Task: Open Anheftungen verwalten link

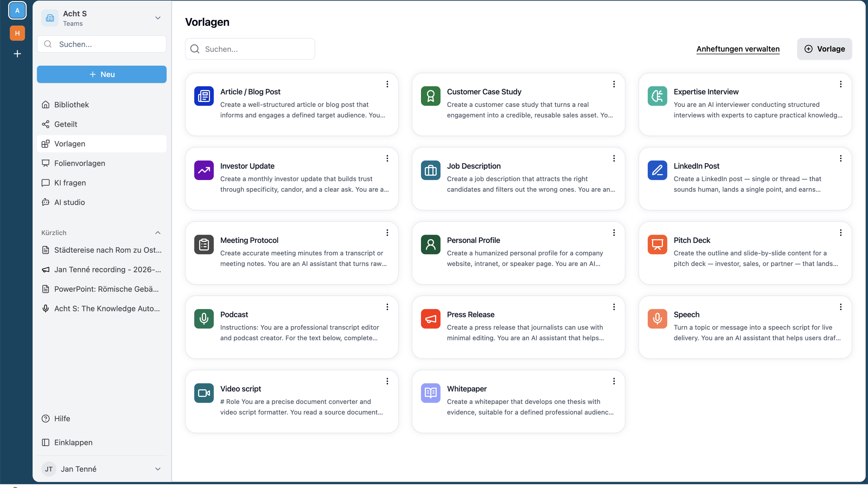Action: tap(738, 49)
